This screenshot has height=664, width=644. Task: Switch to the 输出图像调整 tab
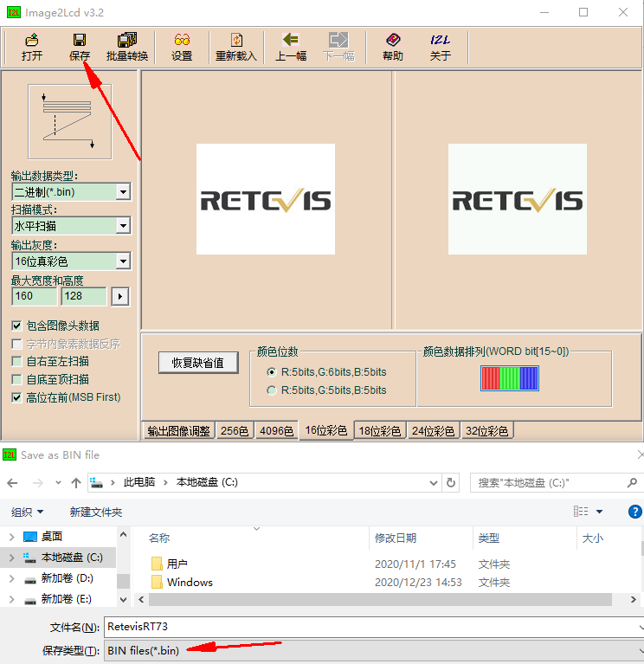(178, 430)
